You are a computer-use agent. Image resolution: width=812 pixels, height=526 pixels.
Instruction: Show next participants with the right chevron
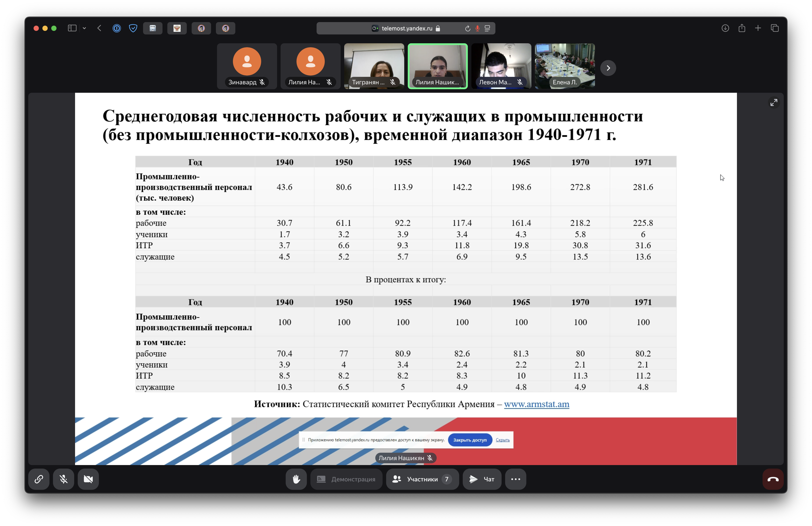tap(608, 68)
